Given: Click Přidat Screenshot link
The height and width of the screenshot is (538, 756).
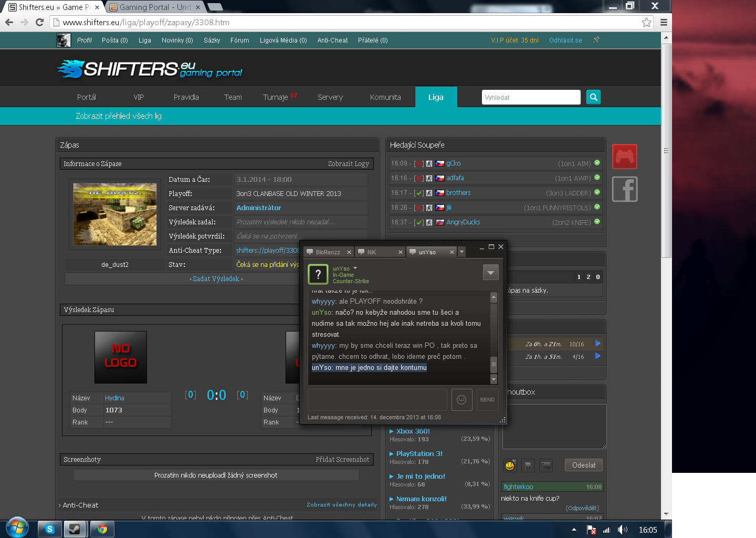Looking at the screenshot, I should pos(342,460).
